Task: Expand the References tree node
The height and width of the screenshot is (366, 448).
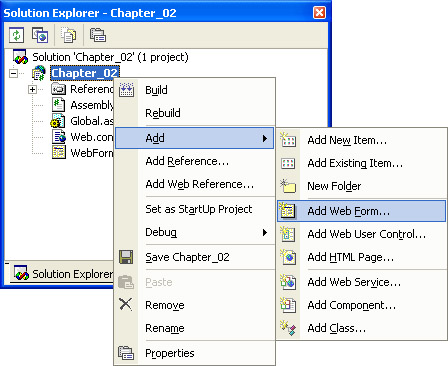Action: (x=32, y=89)
